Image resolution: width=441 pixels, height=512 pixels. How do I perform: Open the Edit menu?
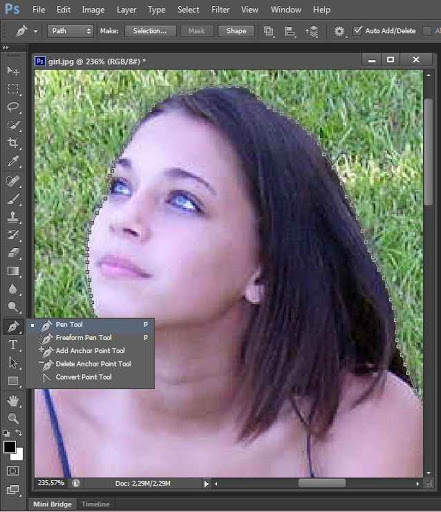coord(63,10)
